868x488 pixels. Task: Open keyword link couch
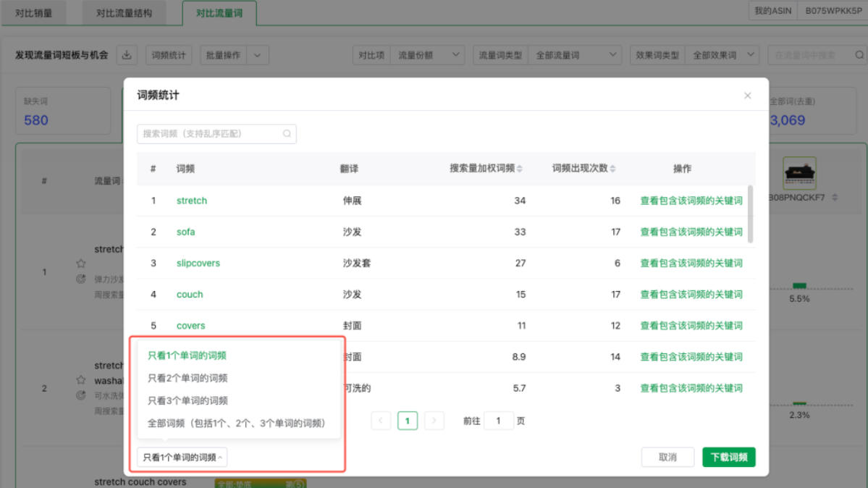190,294
